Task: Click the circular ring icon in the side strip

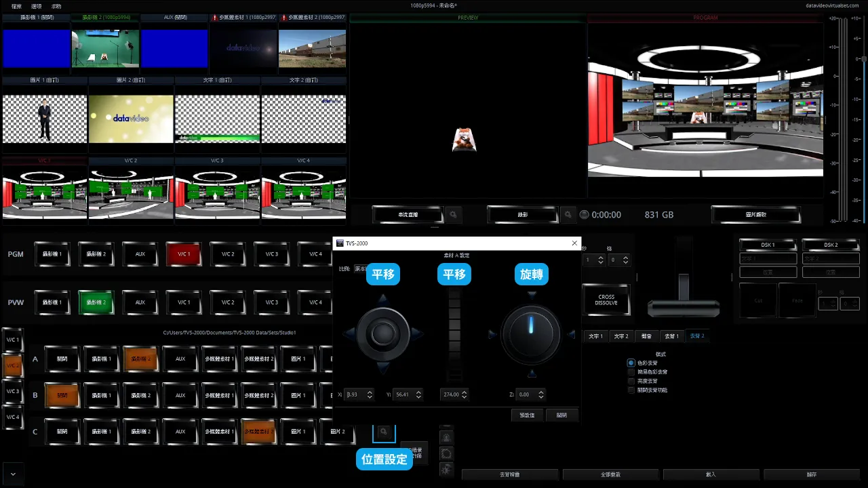Action: coord(446,453)
